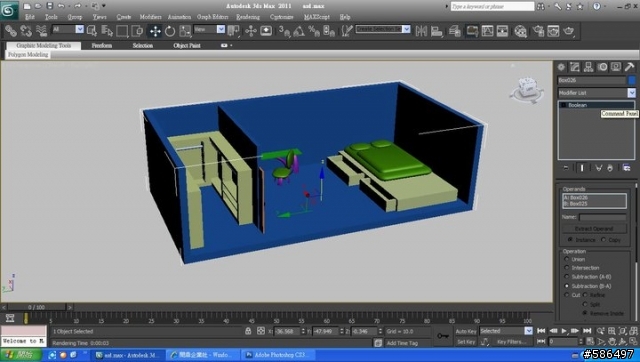
Task: Click the Key Filters button
Action: [x=511, y=342]
